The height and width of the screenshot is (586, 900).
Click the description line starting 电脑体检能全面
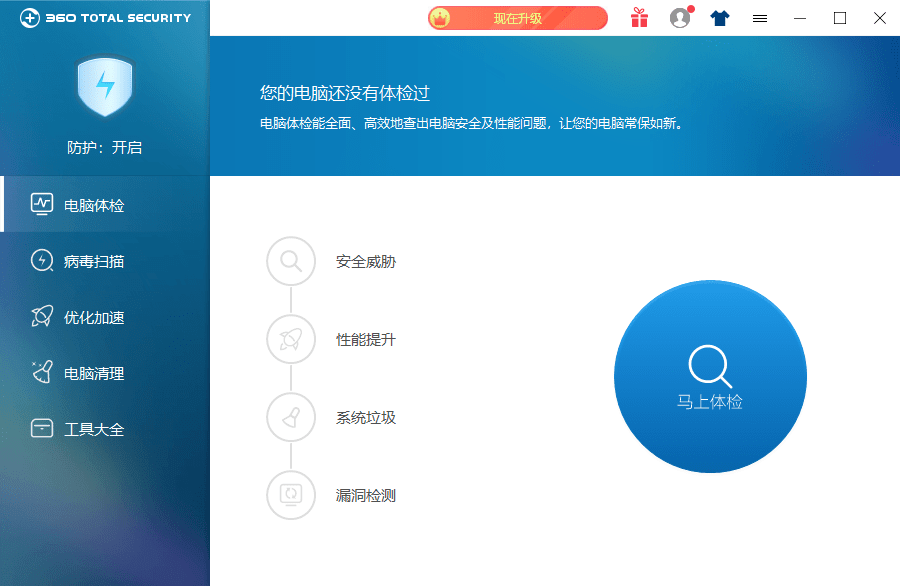click(472, 123)
